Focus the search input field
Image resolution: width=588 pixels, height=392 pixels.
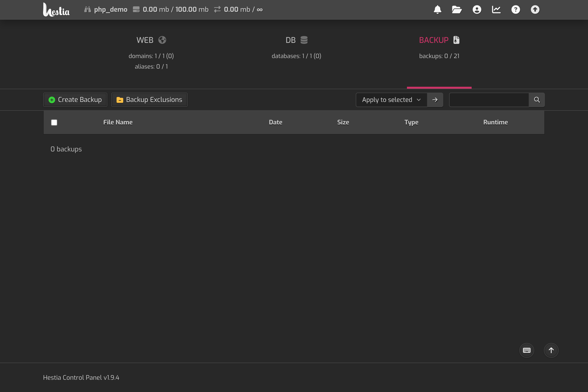489,100
